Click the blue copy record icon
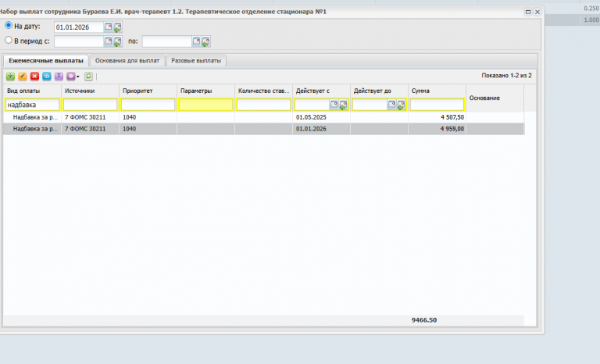Viewport: 600px width, 364px height. (x=47, y=77)
